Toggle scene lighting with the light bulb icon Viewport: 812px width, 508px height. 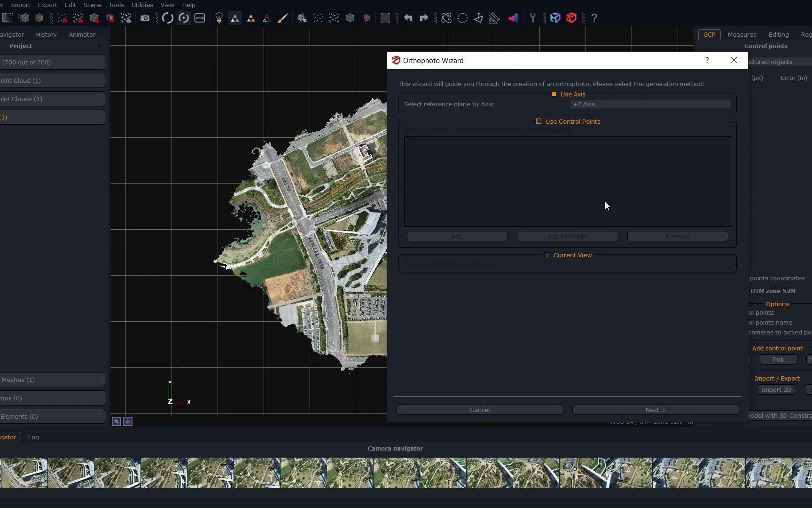click(219, 18)
